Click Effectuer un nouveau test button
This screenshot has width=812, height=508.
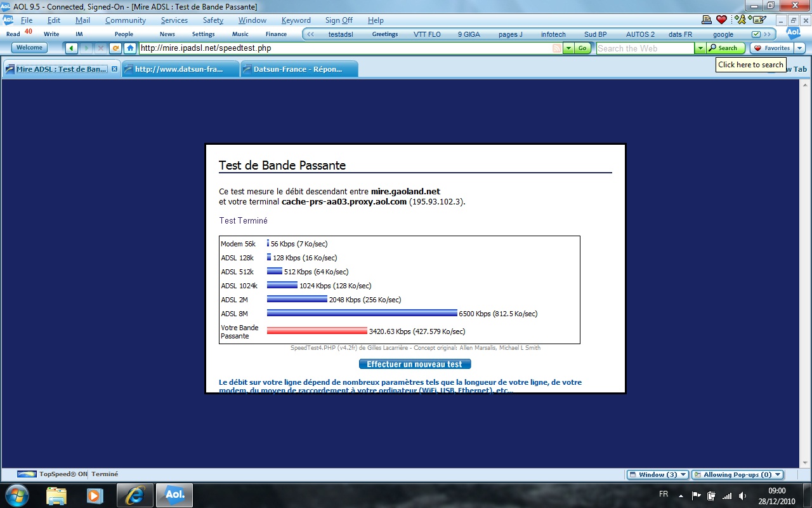(x=415, y=364)
